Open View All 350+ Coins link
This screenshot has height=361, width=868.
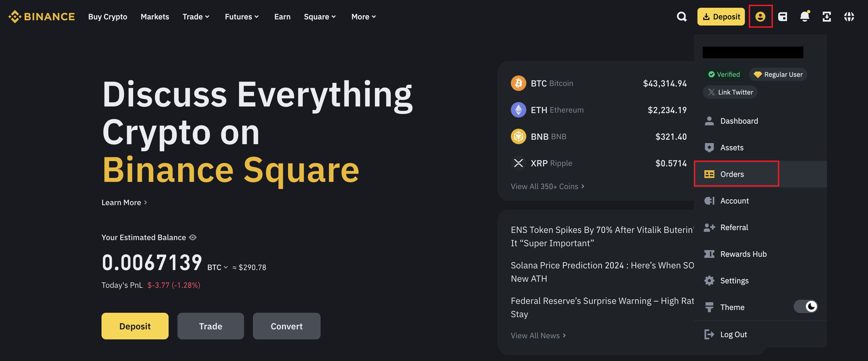[547, 186]
